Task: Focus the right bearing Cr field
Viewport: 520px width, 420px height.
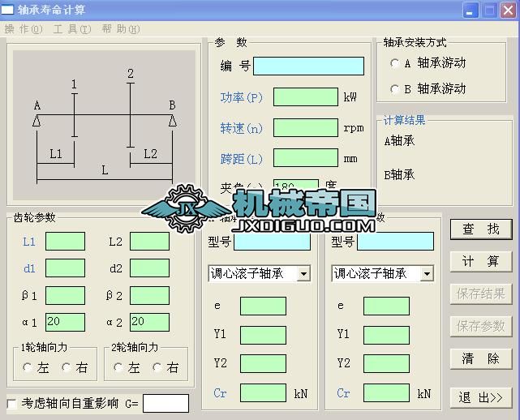Action: 386,392
